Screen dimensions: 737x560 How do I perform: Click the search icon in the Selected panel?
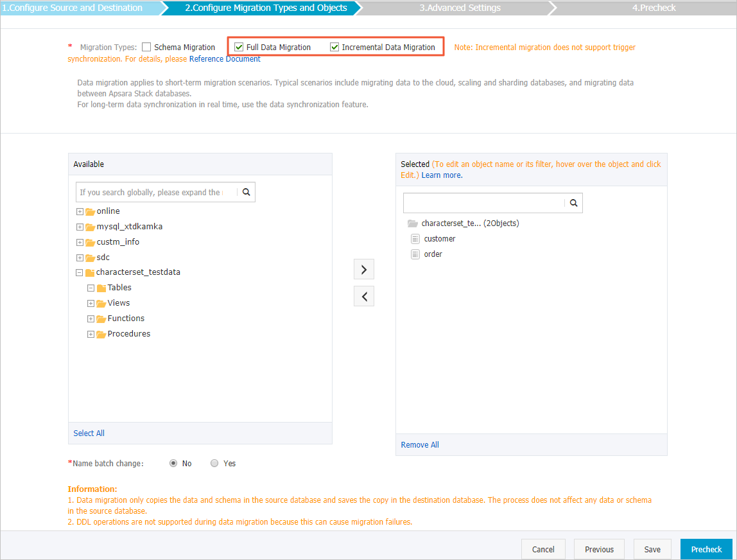click(573, 202)
